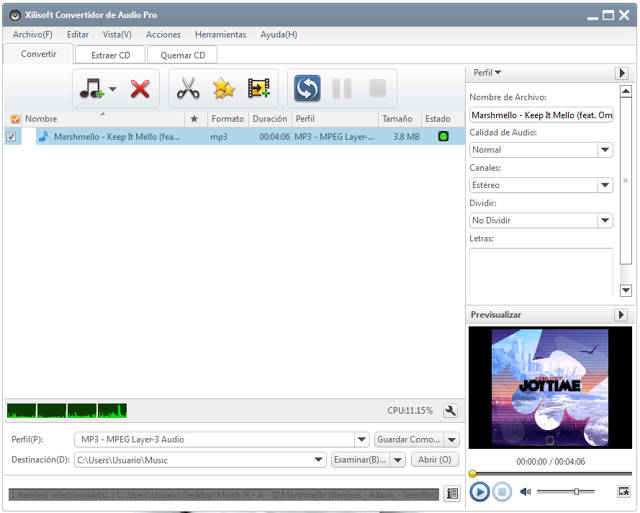This screenshot has height=513, width=640.
Task: Open the Editar menu
Action: coord(78,35)
